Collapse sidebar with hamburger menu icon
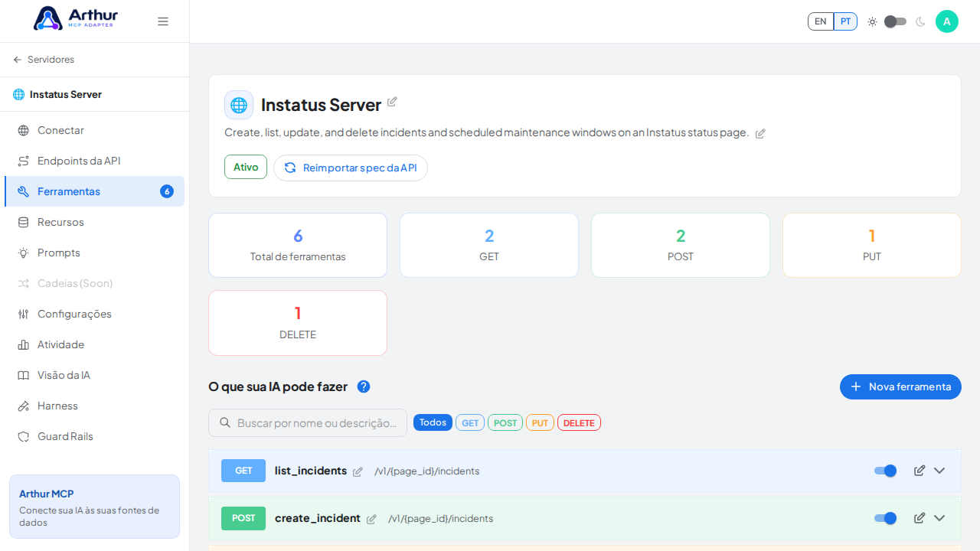This screenshot has width=980, height=551. coord(163,21)
